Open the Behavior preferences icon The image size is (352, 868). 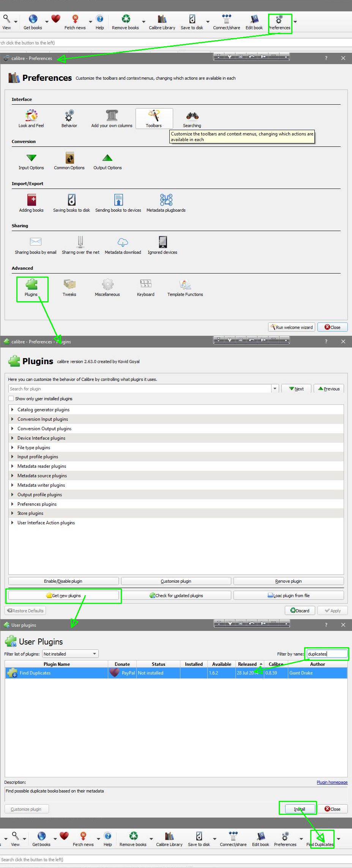tap(69, 119)
